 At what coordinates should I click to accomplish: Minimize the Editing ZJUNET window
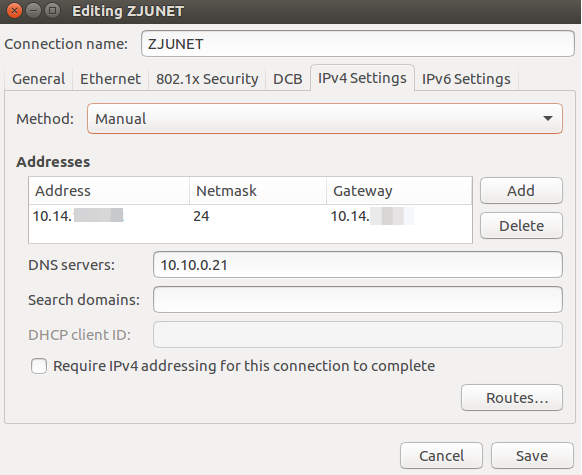[33, 10]
